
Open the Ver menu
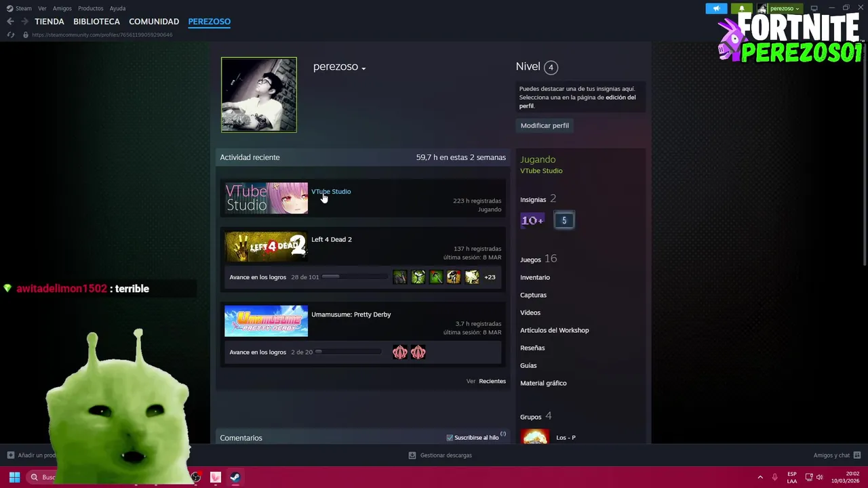pos(42,8)
